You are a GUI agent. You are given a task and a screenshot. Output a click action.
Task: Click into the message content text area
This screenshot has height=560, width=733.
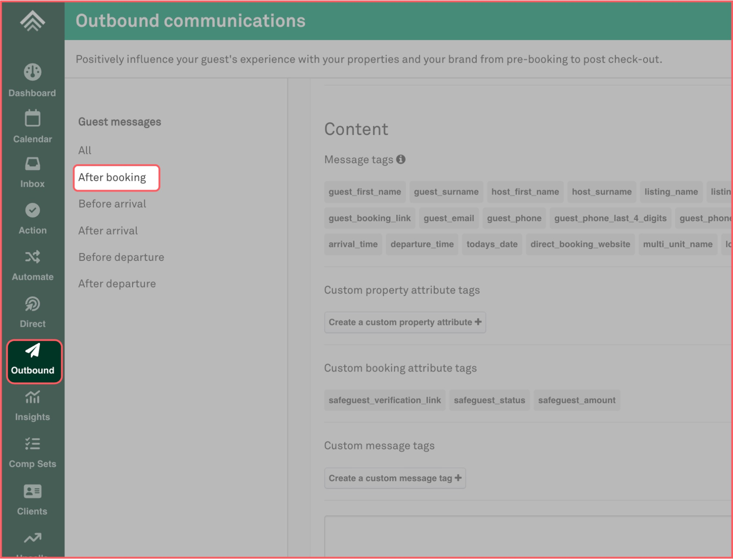coord(528,537)
